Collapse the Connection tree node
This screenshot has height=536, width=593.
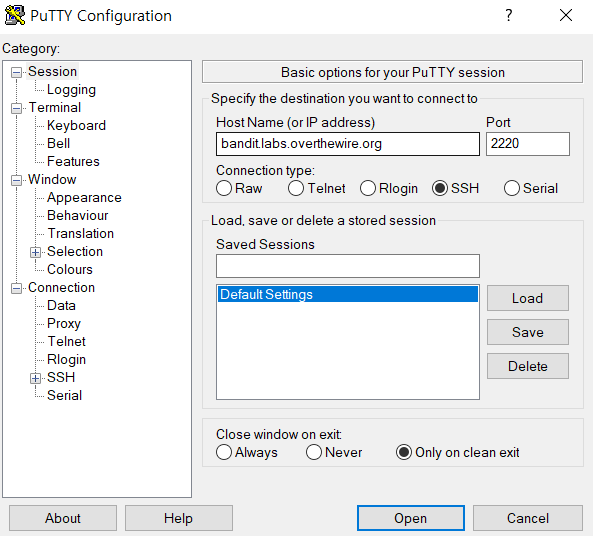coord(16,288)
